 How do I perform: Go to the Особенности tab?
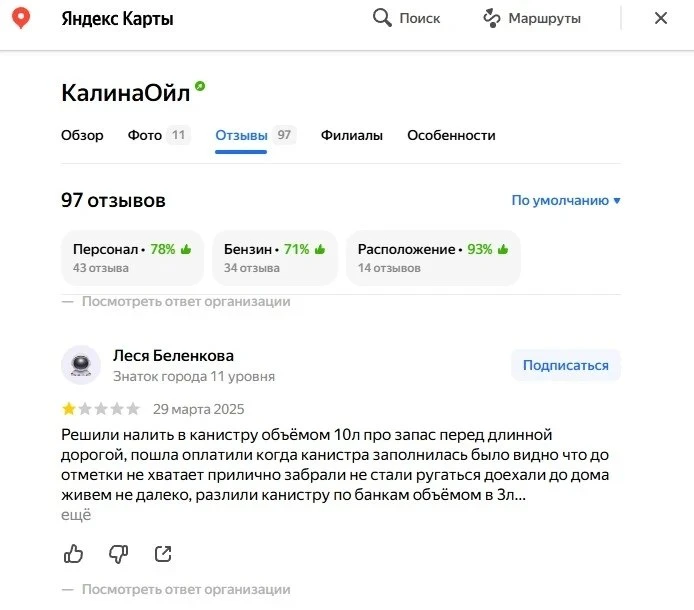click(x=451, y=135)
